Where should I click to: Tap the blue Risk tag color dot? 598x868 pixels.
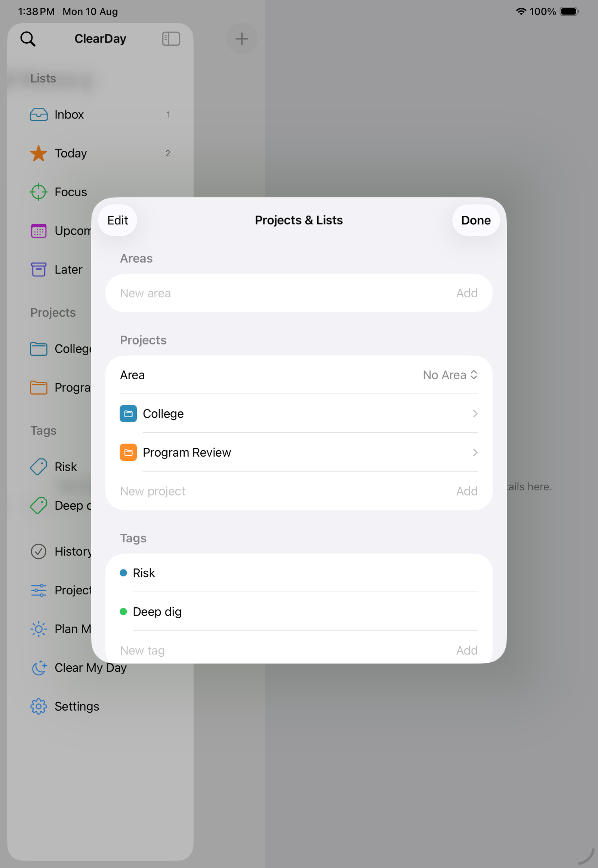coord(123,573)
